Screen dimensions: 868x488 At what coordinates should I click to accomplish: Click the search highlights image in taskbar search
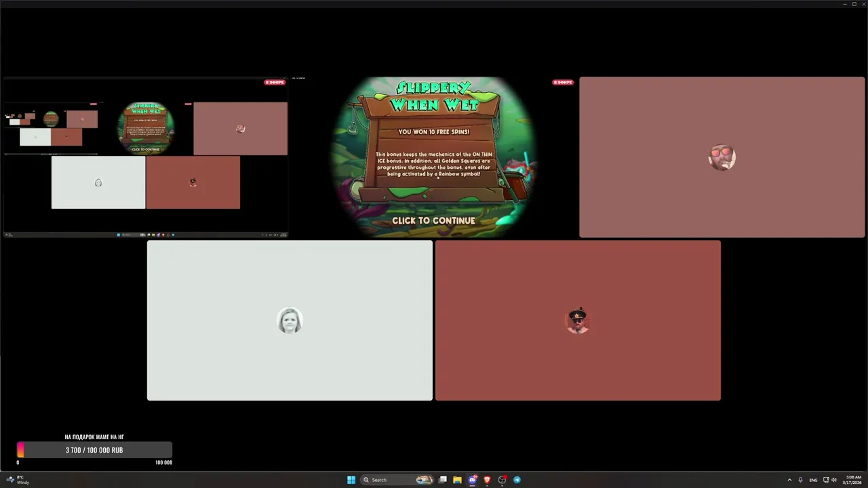(424, 480)
